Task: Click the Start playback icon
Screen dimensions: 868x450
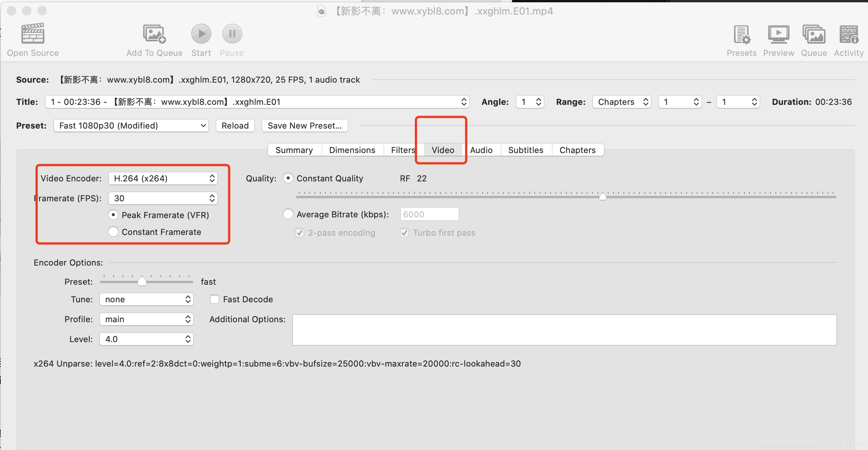Action: click(201, 34)
